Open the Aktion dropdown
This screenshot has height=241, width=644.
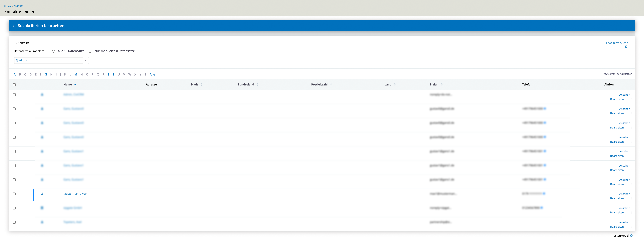(51, 60)
